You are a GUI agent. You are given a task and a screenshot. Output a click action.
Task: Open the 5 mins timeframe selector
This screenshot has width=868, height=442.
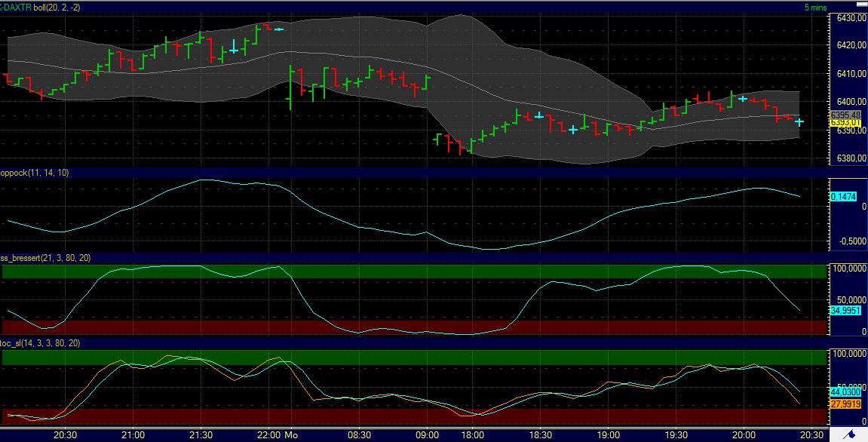pyautogui.click(x=817, y=5)
